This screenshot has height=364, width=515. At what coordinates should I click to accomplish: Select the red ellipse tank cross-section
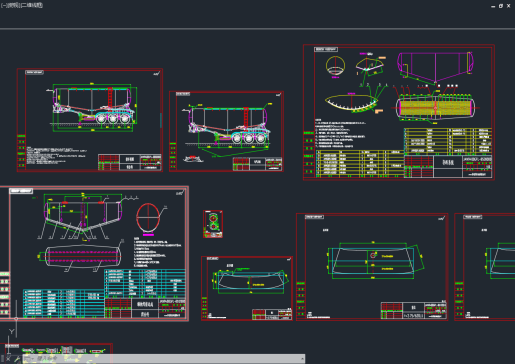(148, 217)
